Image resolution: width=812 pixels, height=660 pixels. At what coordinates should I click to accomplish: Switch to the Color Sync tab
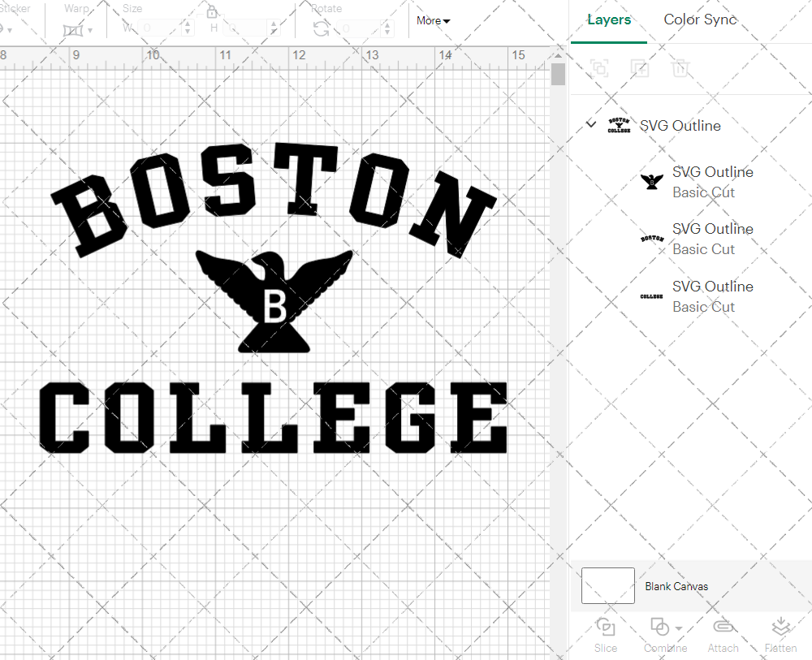point(699,19)
